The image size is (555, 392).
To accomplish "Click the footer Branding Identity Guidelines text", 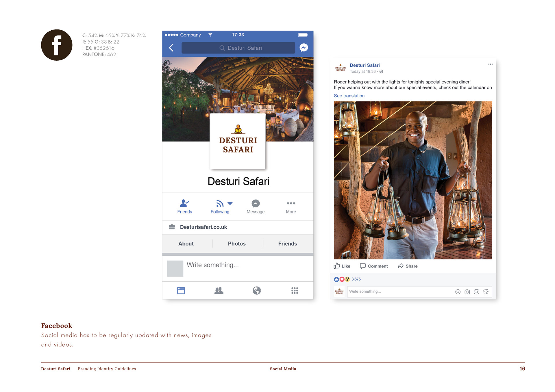I will [x=107, y=369].
